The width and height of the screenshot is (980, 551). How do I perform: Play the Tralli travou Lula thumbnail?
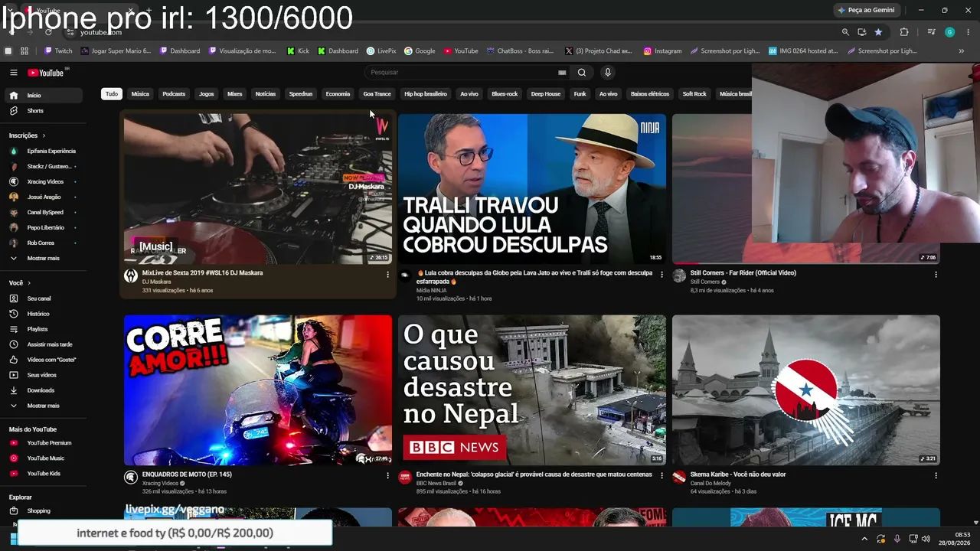pyautogui.click(x=532, y=189)
